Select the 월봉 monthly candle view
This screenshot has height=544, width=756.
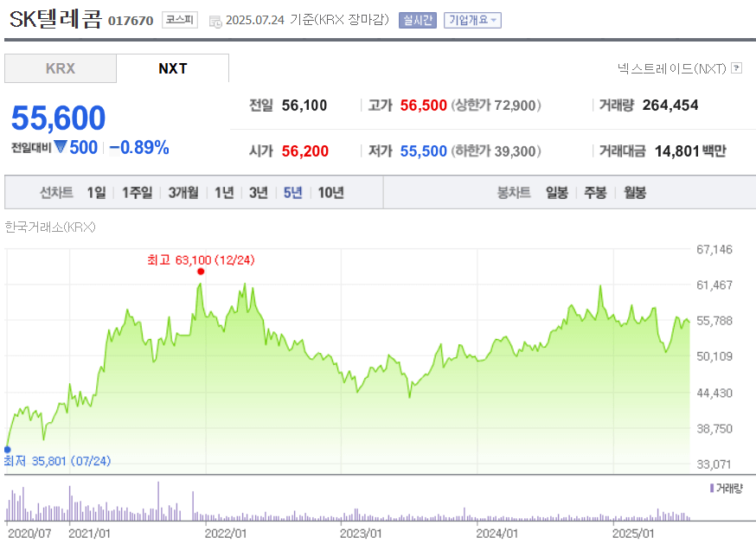pos(635,193)
